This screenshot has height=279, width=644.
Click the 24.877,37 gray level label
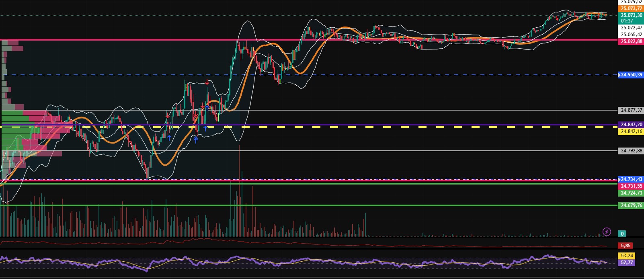631,110
